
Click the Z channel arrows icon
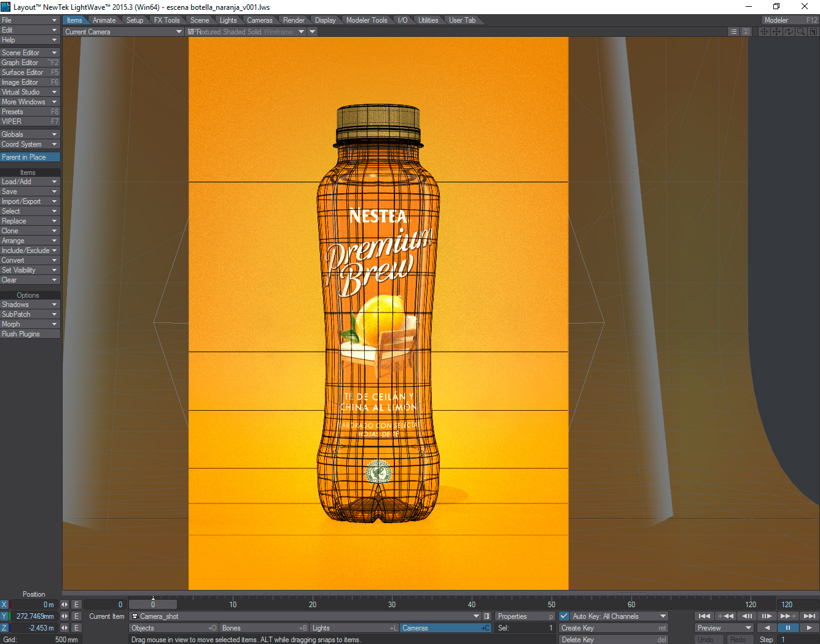click(x=64, y=628)
